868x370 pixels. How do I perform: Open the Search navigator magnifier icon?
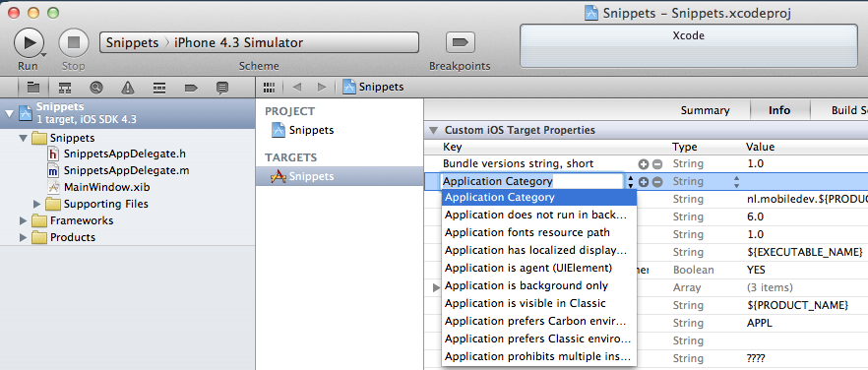tap(96, 87)
